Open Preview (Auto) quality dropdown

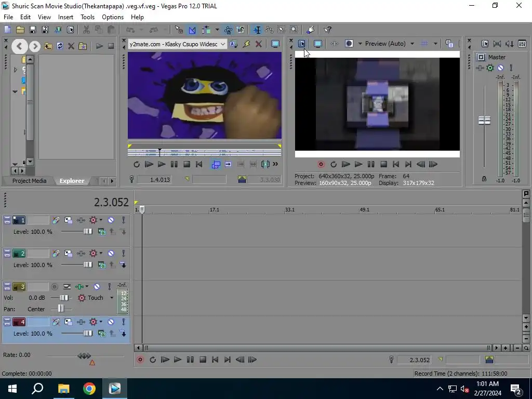[x=412, y=44]
